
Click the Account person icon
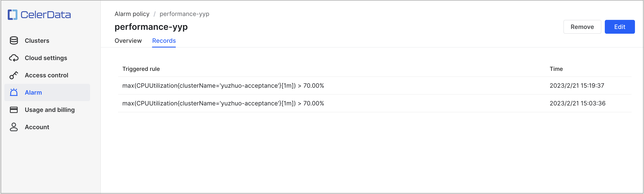(x=14, y=127)
